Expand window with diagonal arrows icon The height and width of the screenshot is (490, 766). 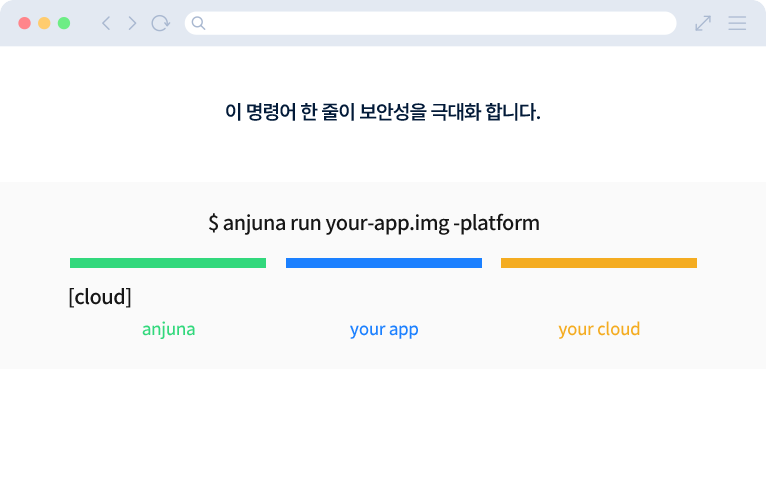(703, 23)
